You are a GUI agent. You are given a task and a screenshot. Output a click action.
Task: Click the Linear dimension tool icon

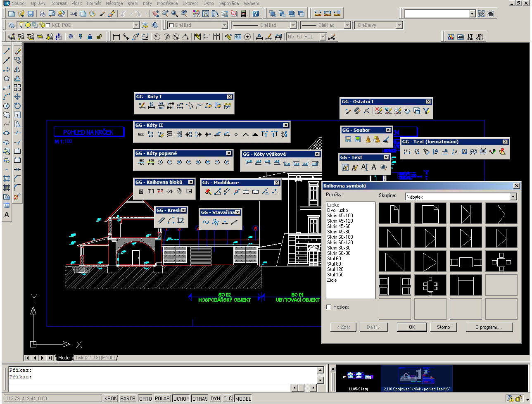(x=116, y=37)
